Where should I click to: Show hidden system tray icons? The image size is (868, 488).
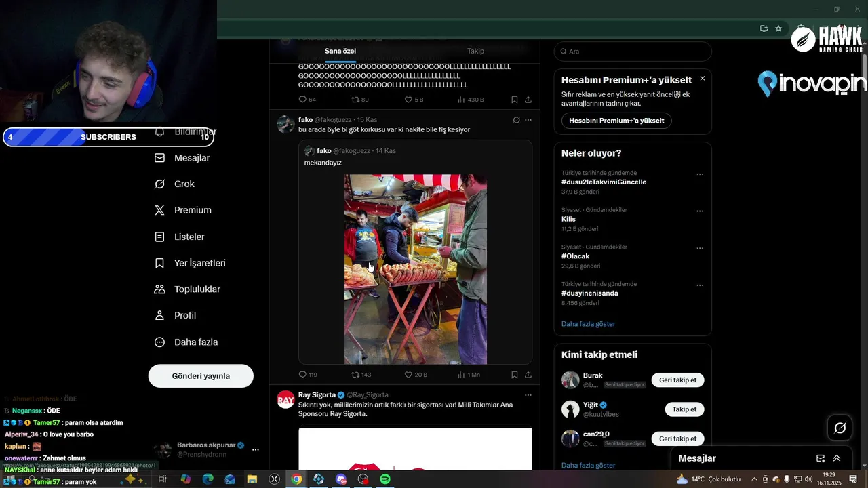tap(754, 479)
